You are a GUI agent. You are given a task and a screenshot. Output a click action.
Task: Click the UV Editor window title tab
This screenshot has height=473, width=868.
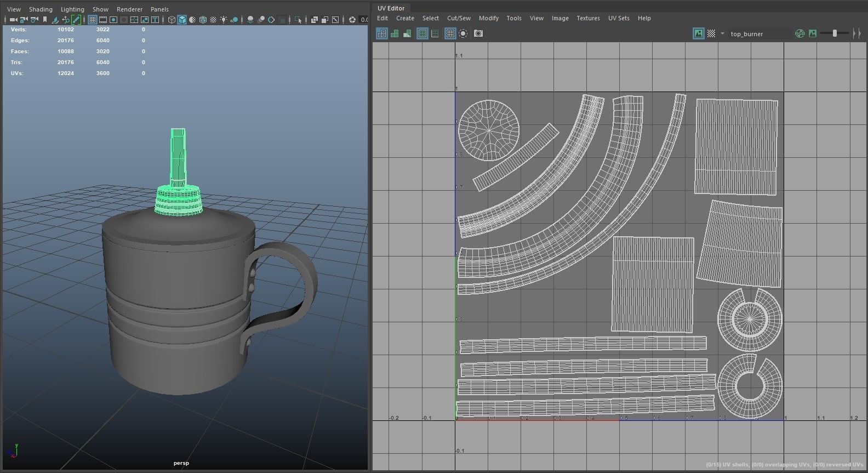(391, 8)
